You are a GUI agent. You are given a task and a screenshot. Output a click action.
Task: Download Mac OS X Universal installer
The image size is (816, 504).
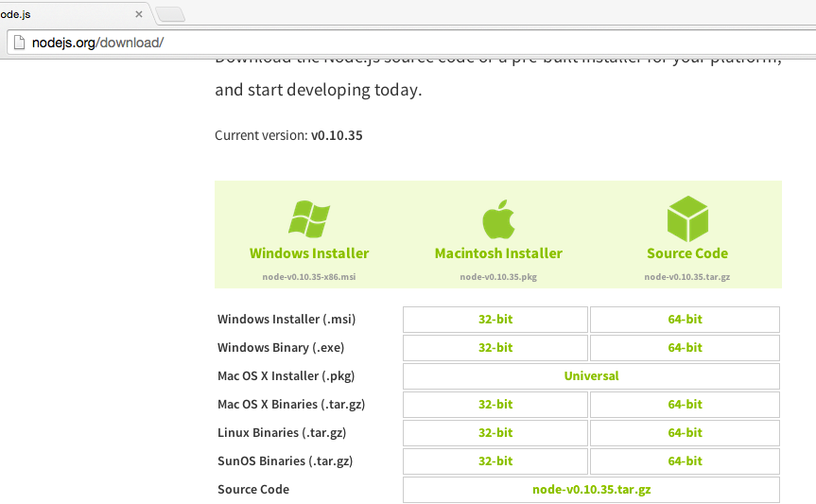591,376
